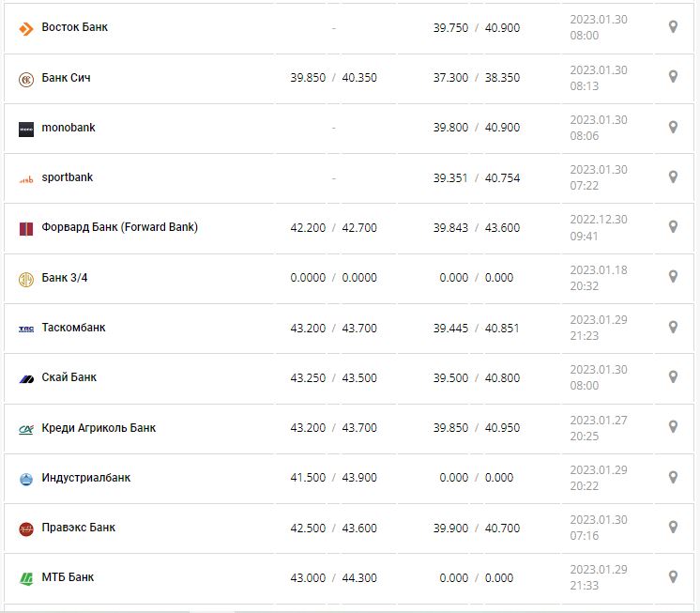Click the map pin for Восток Банк
700x613 pixels.
673,27
